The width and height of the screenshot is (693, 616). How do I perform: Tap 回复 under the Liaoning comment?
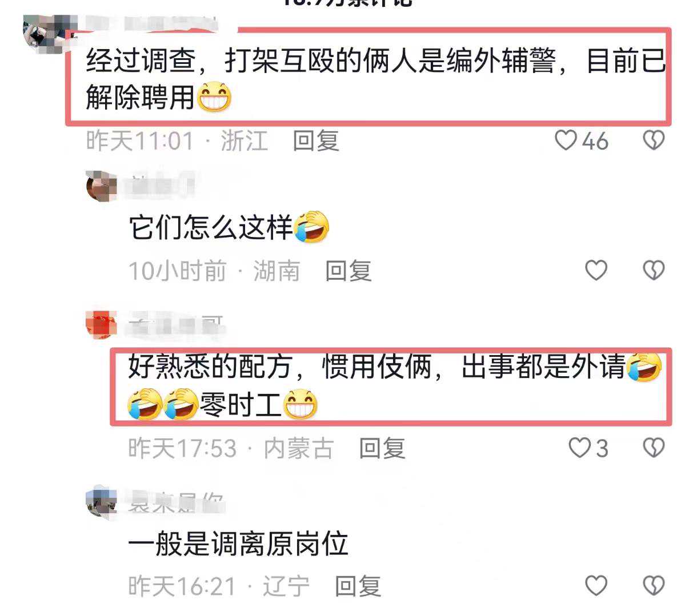point(358,586)
